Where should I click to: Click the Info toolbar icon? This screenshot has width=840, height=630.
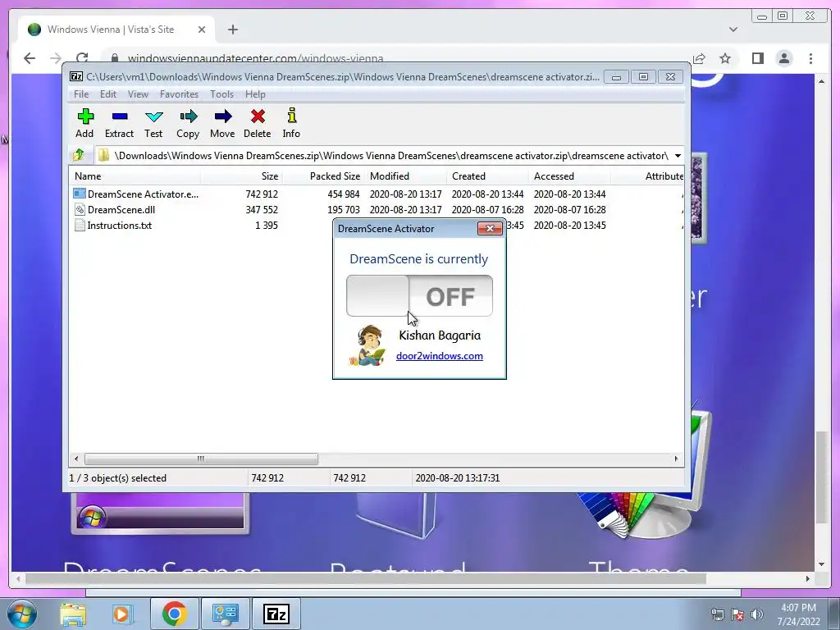point(291,116)
